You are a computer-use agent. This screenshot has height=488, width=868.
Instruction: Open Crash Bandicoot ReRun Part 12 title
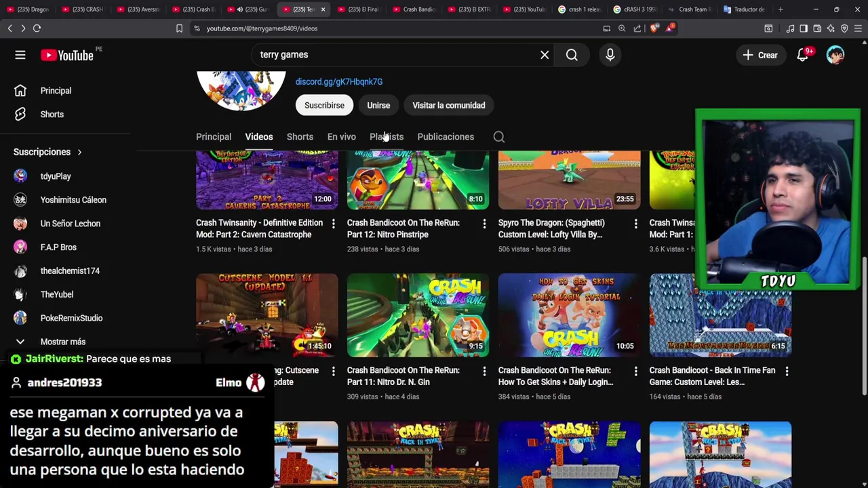point(403,228)
